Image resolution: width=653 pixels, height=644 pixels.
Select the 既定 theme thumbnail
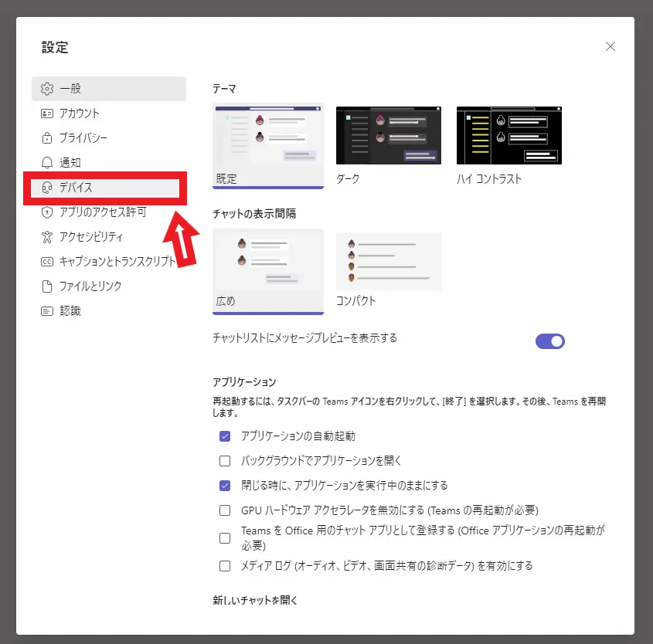pyautogui.click(x=268, y=146)
